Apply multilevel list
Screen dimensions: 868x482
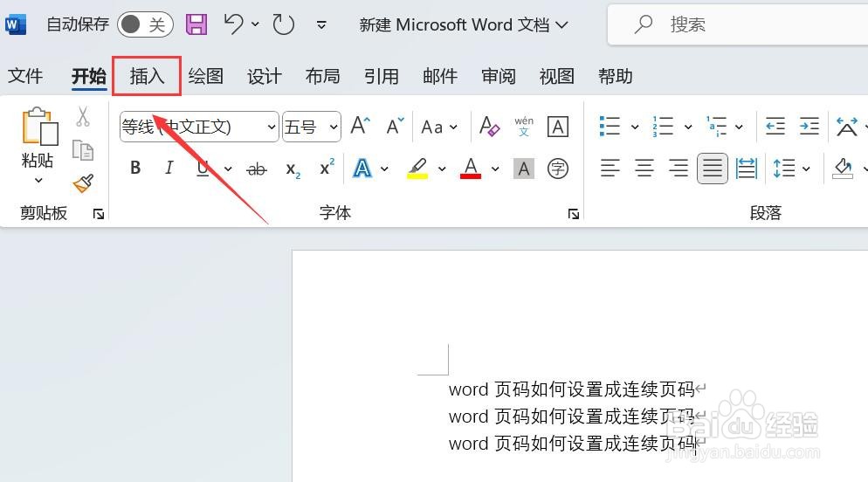tap(716, 126)
